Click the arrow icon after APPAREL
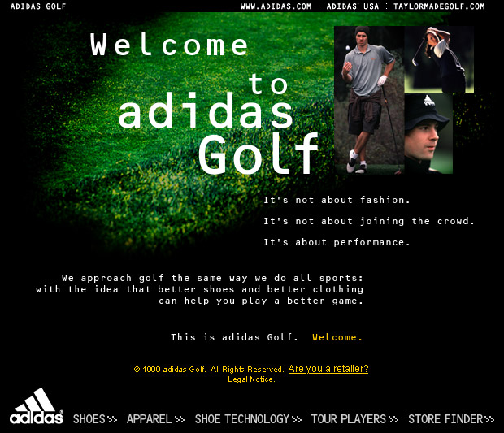 pos(180,419)
